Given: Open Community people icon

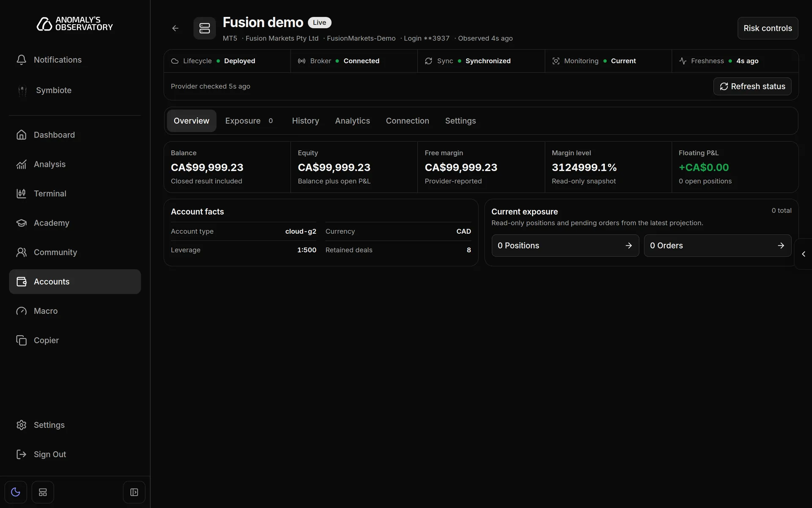Looking at the screenshot, I should (21, 252).
